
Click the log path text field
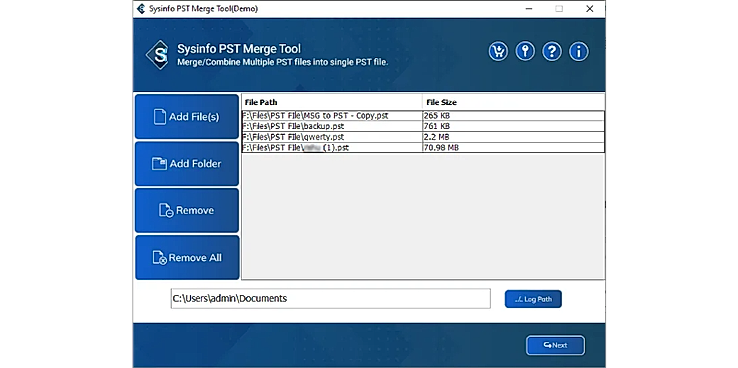(330, 298)
